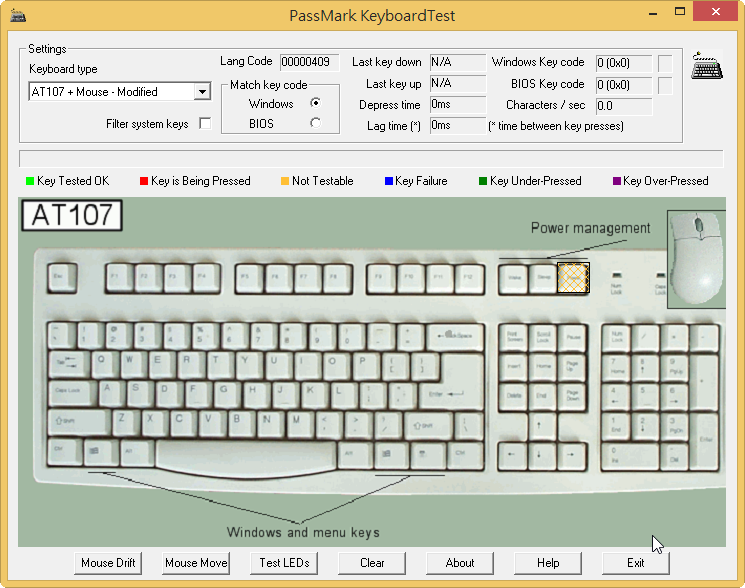Click the application icon in title bar
Image resolution: width=745 pixels, height=588 pixels.
18,15
